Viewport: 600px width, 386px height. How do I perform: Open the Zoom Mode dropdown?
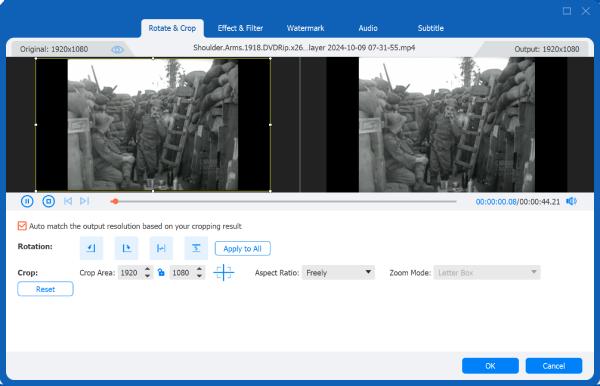pos(487,272)
